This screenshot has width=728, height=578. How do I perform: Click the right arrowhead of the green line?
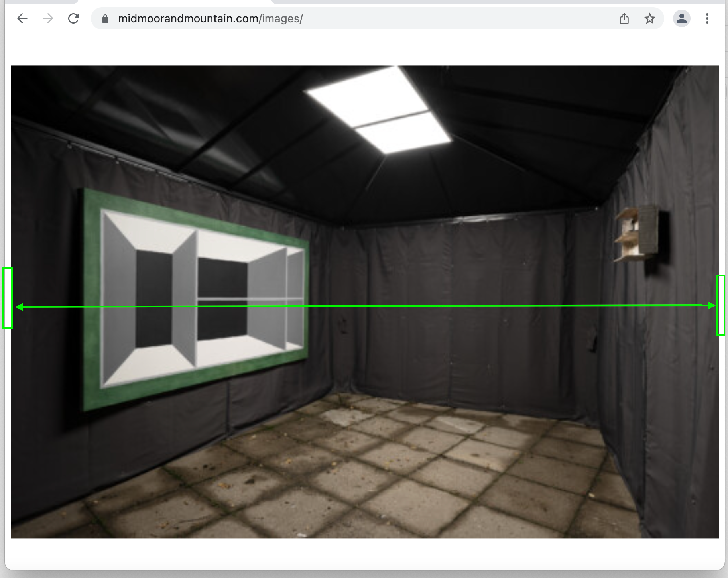tap(711, 305)
